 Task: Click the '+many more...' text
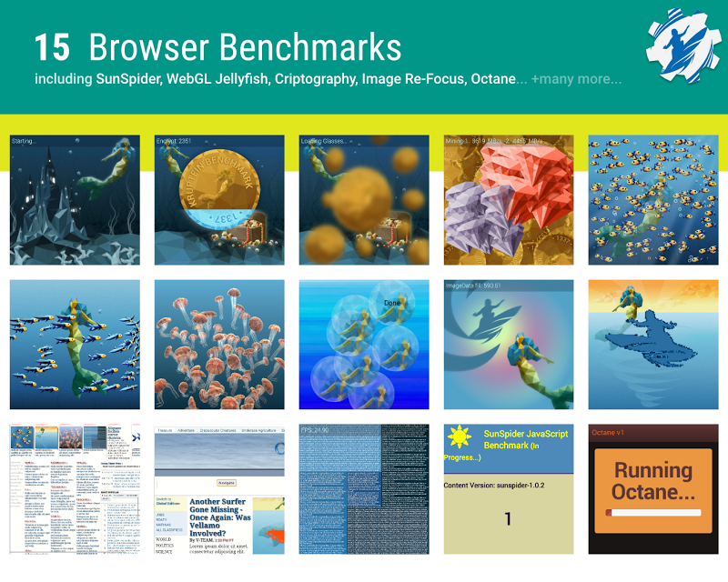click(576, 79)
